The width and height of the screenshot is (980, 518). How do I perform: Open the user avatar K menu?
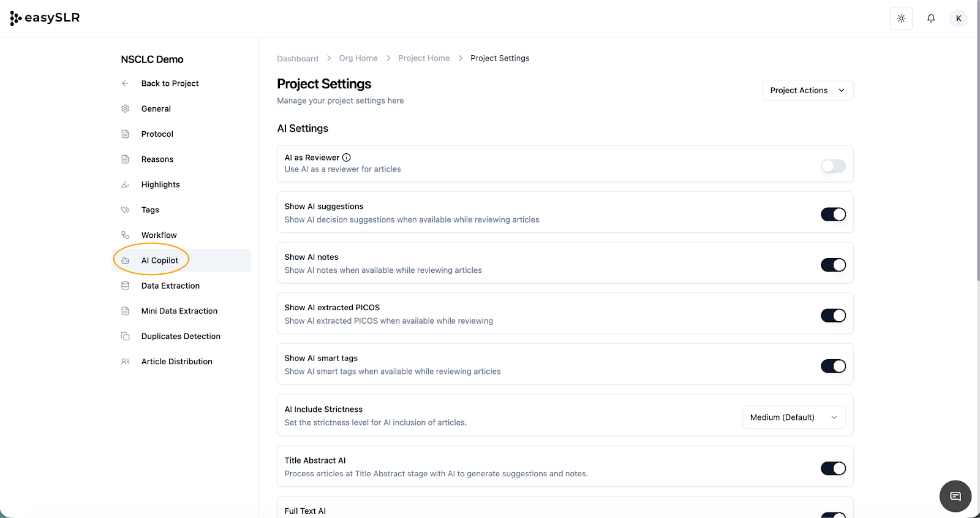[959, 18]
